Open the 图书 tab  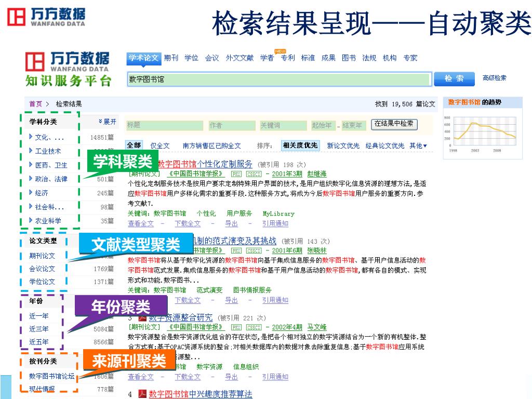(x=349, y=58)
